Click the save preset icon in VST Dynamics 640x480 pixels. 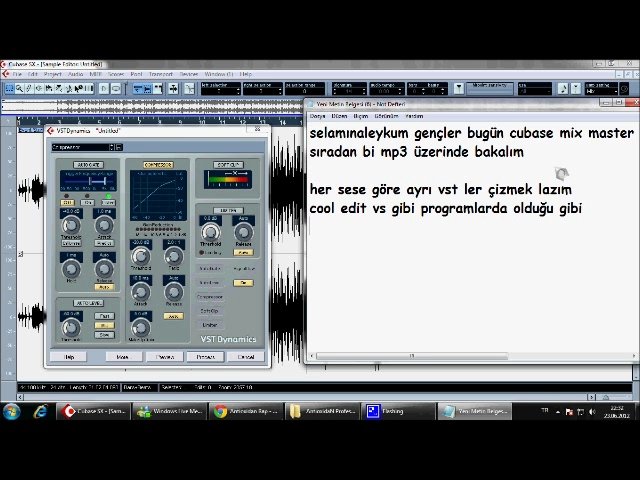pos(119,147)
